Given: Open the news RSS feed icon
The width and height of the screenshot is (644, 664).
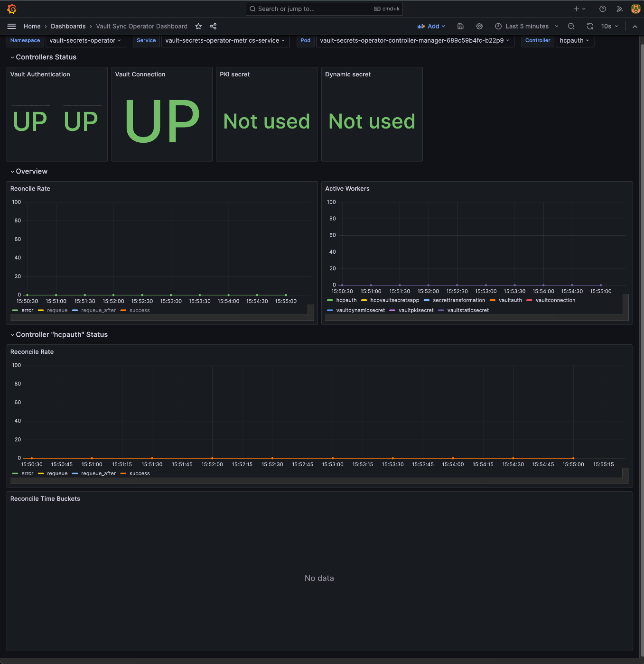Looking at the screenshot, I should [619, 9].
